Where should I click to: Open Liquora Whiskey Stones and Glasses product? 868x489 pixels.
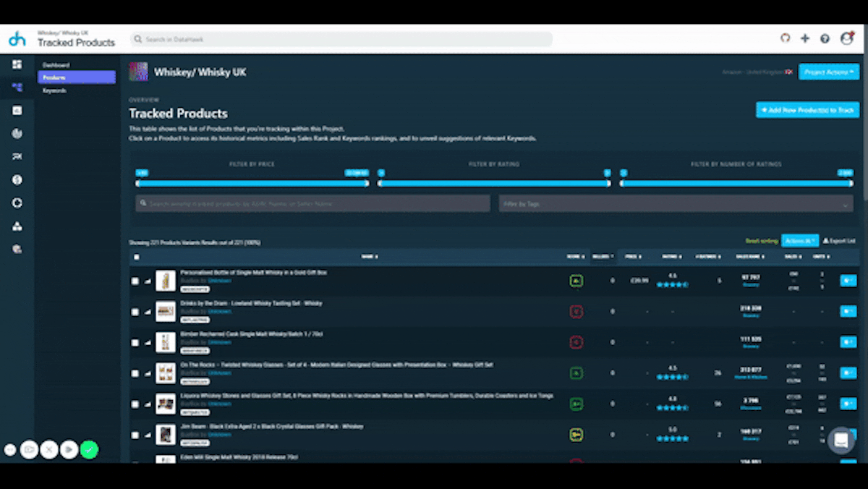coord(367,396)
